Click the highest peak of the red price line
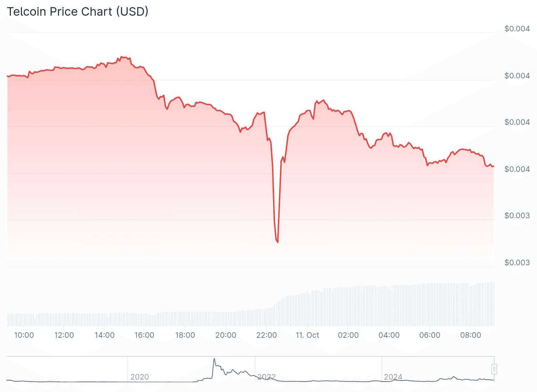The width and height of the screenshot is (537, 392). click(122, 57)
